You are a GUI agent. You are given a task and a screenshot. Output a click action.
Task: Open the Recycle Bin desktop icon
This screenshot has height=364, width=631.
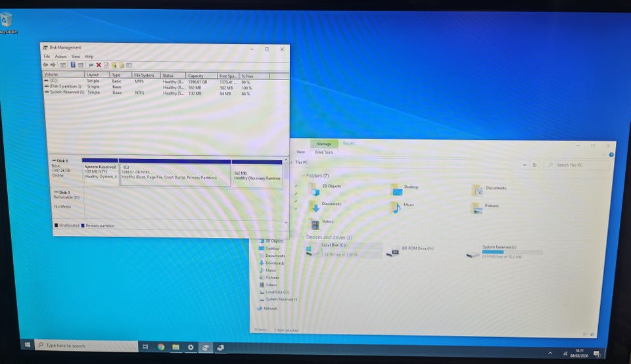(7, 24)
